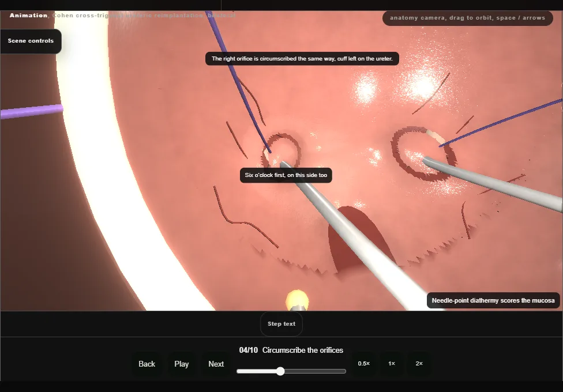This screenshot has height=392, width=563.
Task: Click the Animation title text
Action: tap(28, 16)
